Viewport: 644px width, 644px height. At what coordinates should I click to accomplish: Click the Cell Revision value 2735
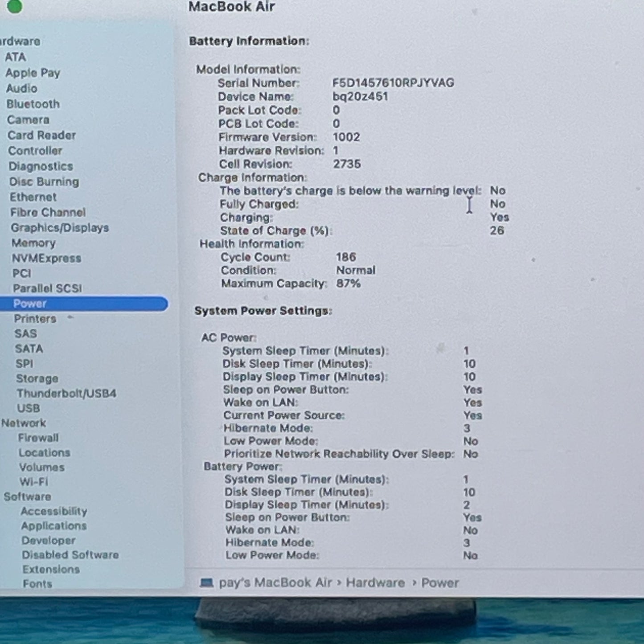pos(347,164)
